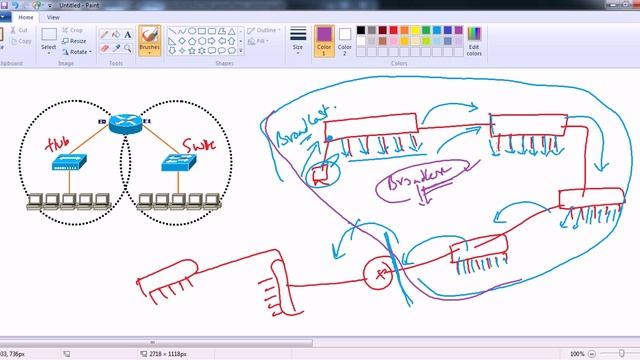Select the Eraser tool
The image size is (640, 360).
(104, 48)
